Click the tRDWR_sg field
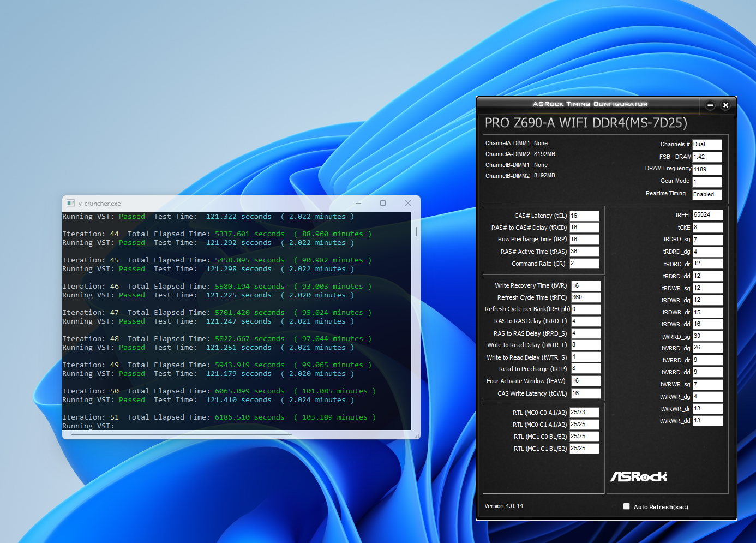 click(x=708, y=288)
